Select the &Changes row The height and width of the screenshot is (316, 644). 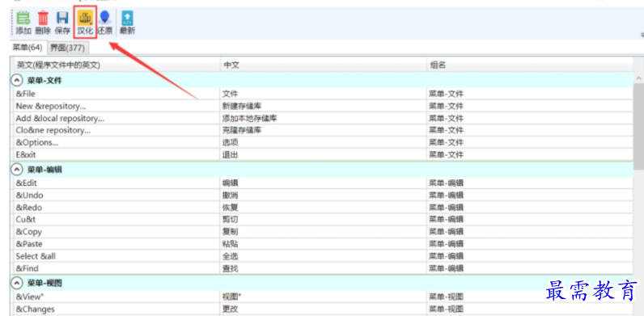323,309
